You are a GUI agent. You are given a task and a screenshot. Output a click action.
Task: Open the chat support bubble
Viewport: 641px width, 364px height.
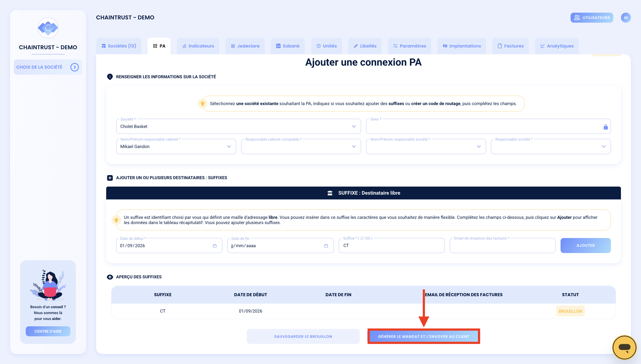[624, 347]
